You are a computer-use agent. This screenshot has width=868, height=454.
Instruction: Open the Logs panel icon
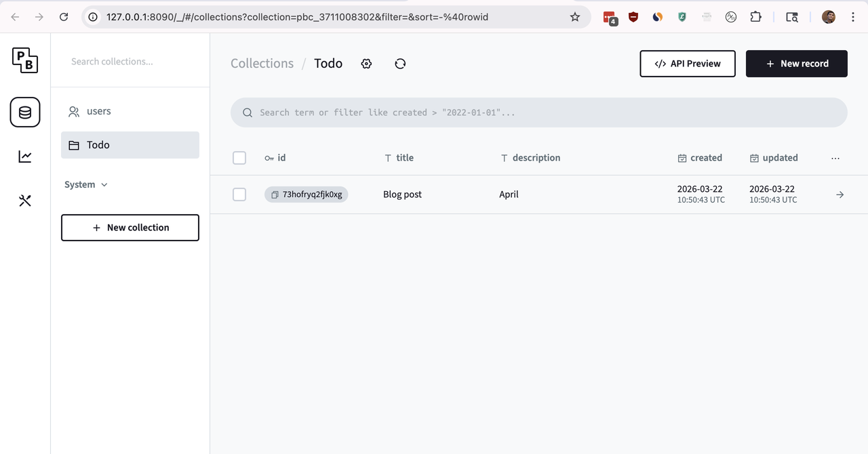coord(25,156)
